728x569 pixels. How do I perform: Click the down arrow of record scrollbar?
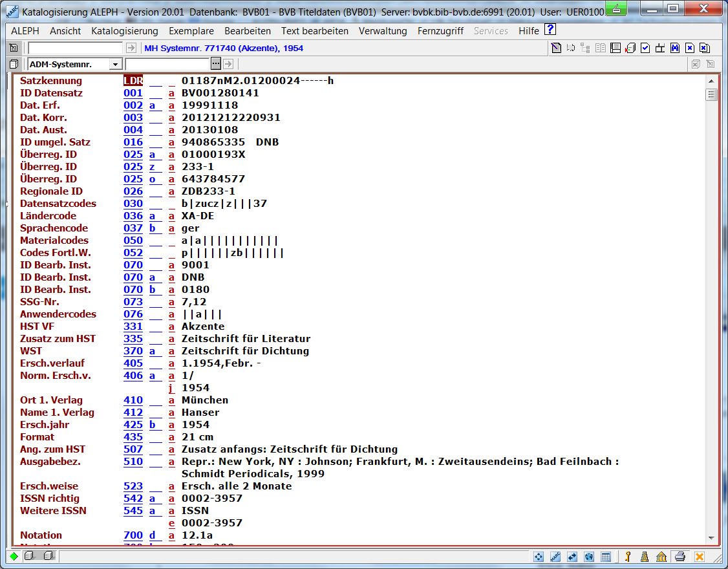point(712,538)
